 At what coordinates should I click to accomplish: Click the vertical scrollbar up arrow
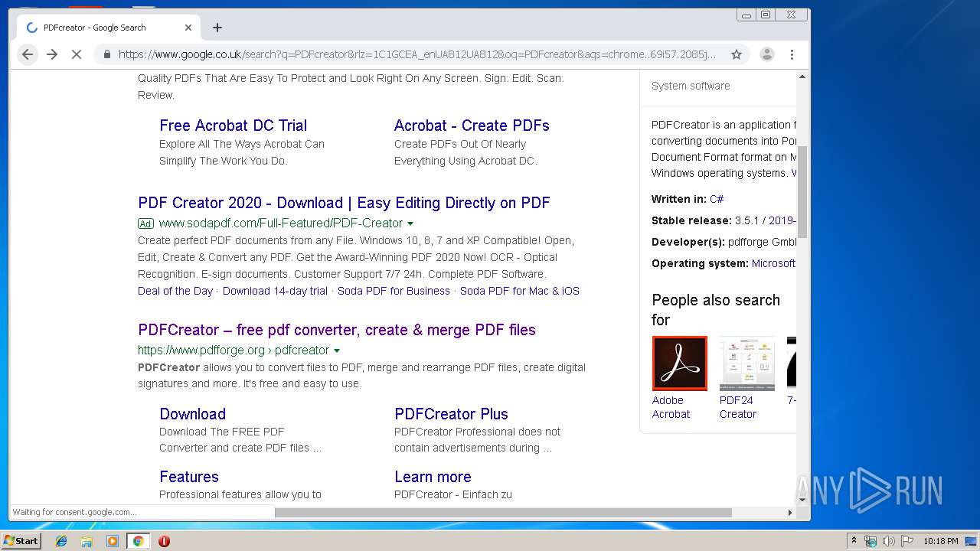point(802,77)
